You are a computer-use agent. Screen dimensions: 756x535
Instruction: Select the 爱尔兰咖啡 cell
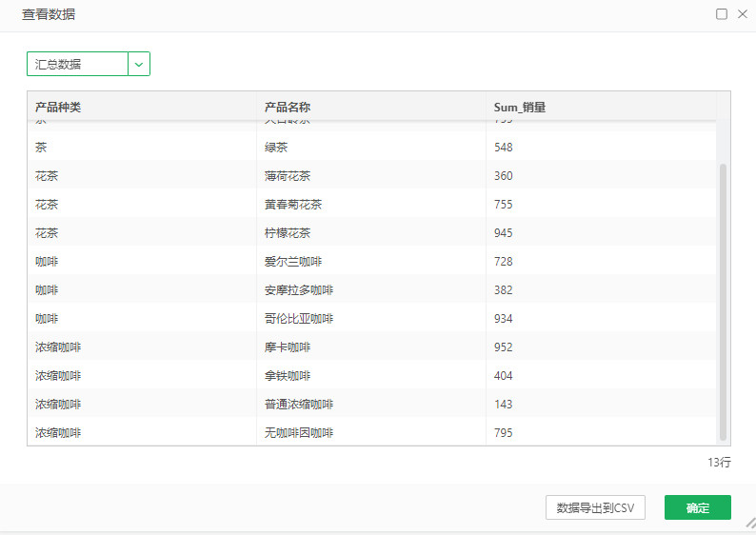point(293,262)
